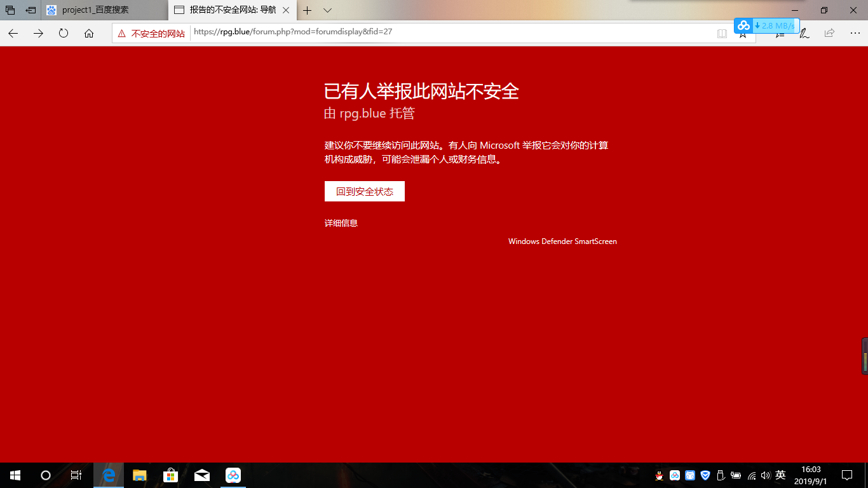Click the Add notes pen icon
The image size is (868, 488).
tap(804, 33)
